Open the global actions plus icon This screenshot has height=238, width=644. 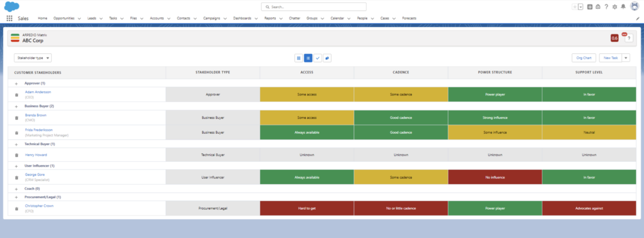pyautogui.click(x=590, y=7)
